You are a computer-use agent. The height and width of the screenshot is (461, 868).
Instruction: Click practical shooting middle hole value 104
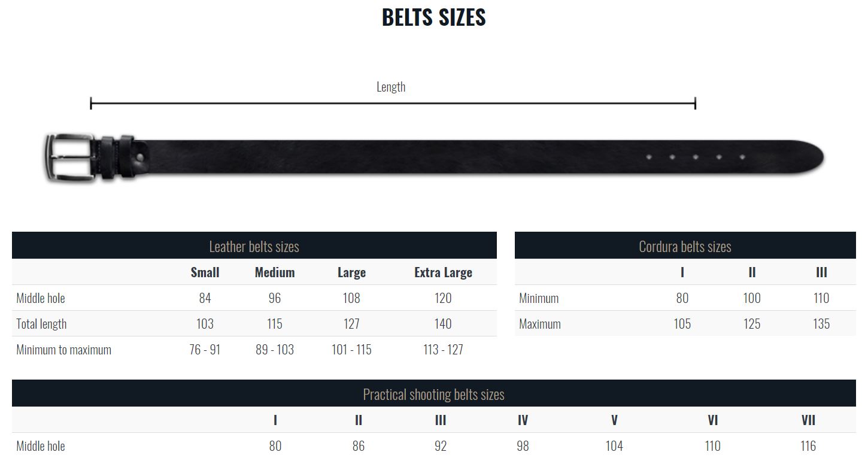point(614,446)
